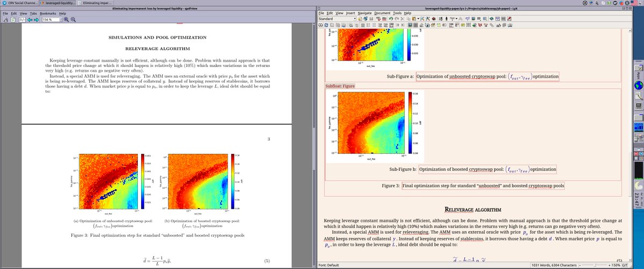Click LyX insert TeX code icon

tap(480, 25)
